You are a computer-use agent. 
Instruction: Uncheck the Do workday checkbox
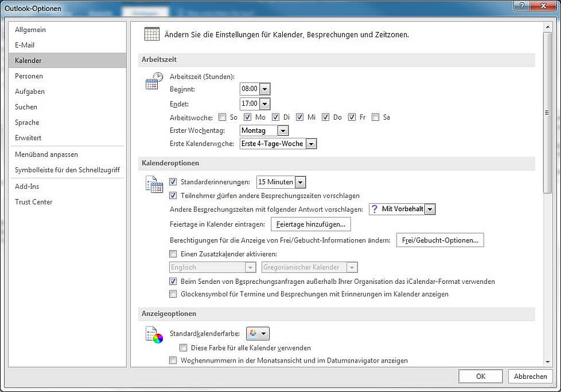[325, 117]
